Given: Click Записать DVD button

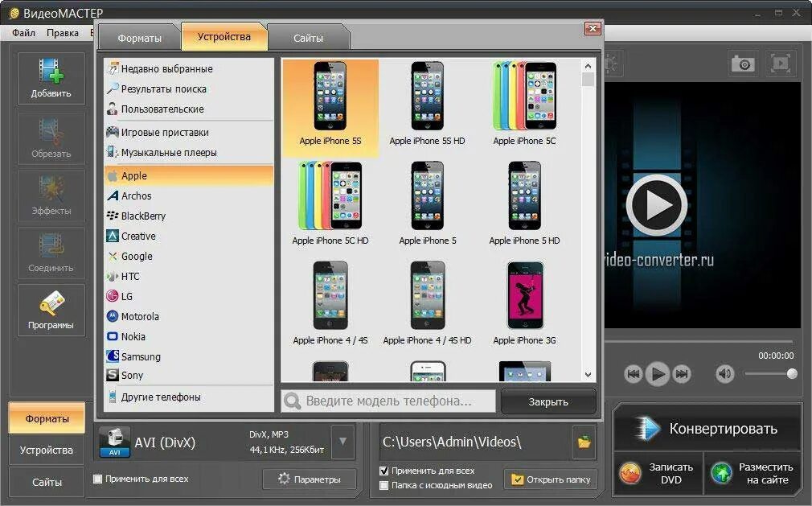Looking at the screenshot, I should (x=658, y=473).
